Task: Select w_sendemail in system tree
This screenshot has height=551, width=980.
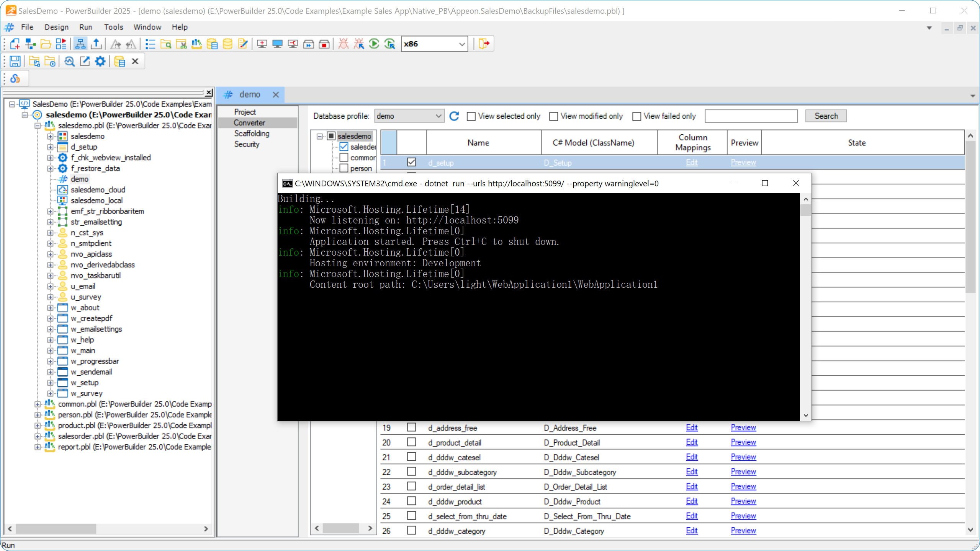Action: tap(91, 372)
